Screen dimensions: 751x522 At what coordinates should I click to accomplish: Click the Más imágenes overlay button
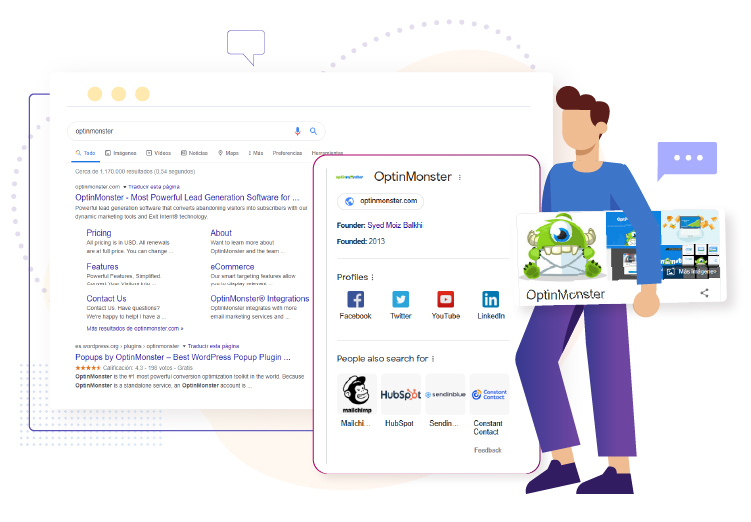click(693, 272)
